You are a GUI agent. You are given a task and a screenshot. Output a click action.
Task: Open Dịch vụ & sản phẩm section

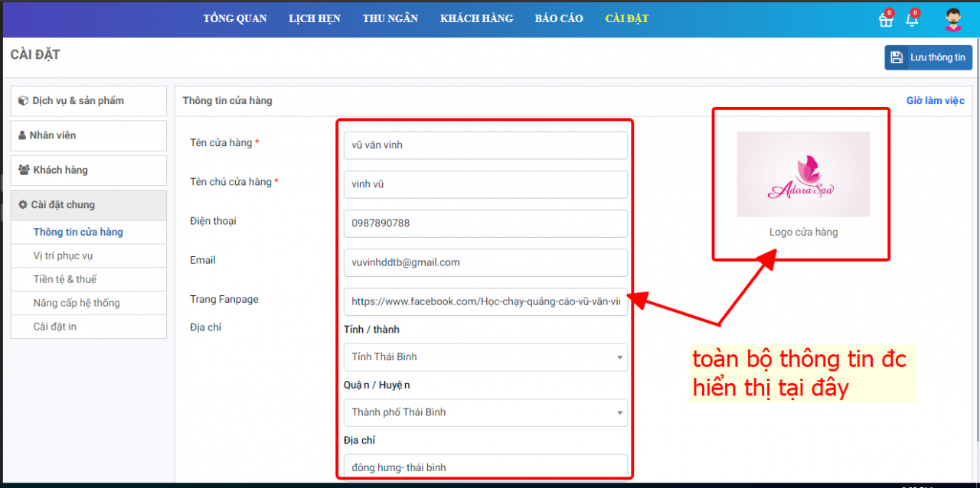[88, 101]
